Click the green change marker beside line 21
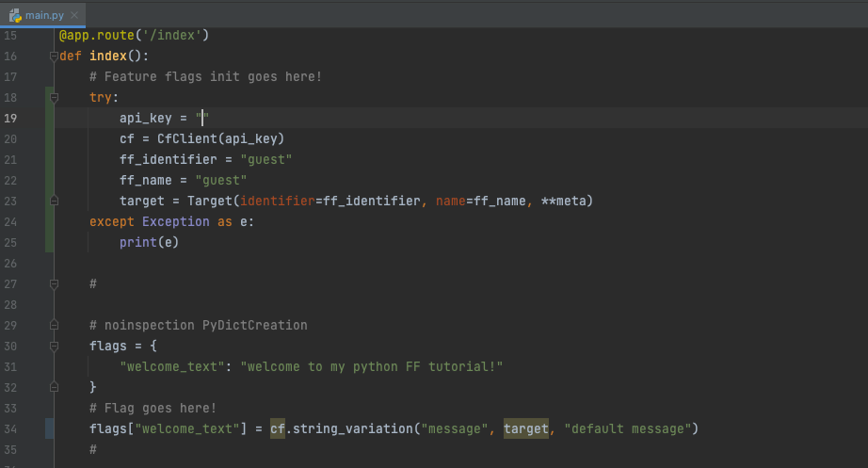Screen dimensions: 868x468 49,159
